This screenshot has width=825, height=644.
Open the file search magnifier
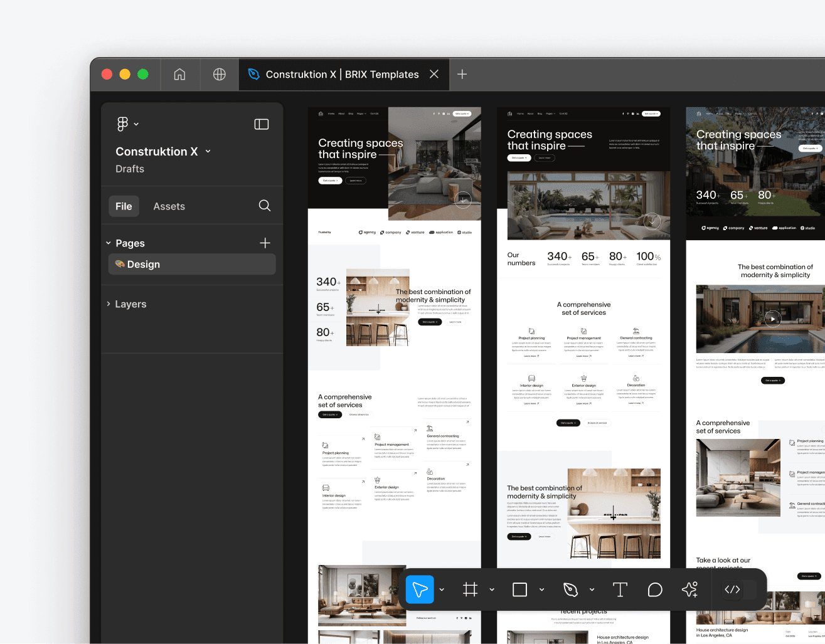[264, 206]
